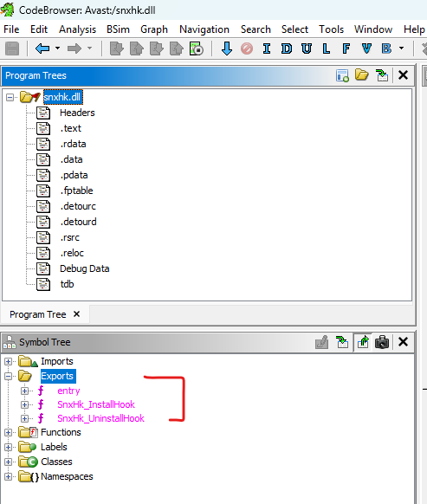This screenshot has width=427, height=504.
Task: Switch to the Program Tree tab
Action: point(38,314)
